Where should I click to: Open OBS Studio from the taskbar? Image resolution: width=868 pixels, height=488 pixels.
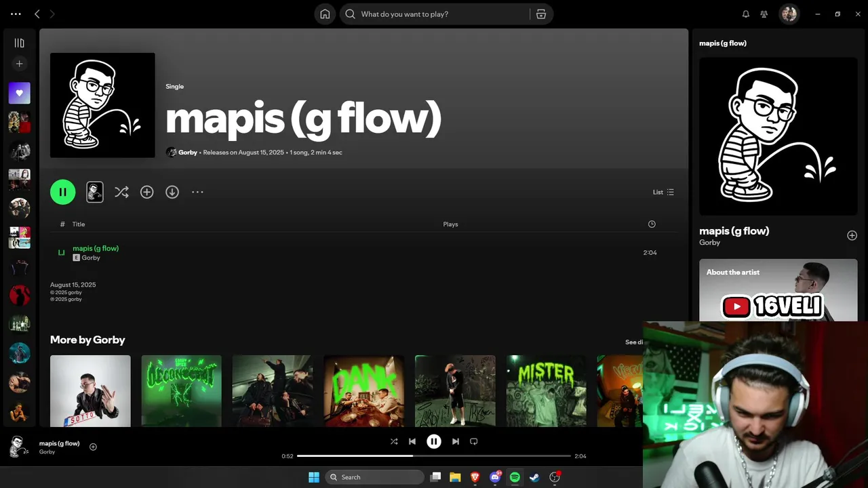pyautogui.click(x=555, y=477)
